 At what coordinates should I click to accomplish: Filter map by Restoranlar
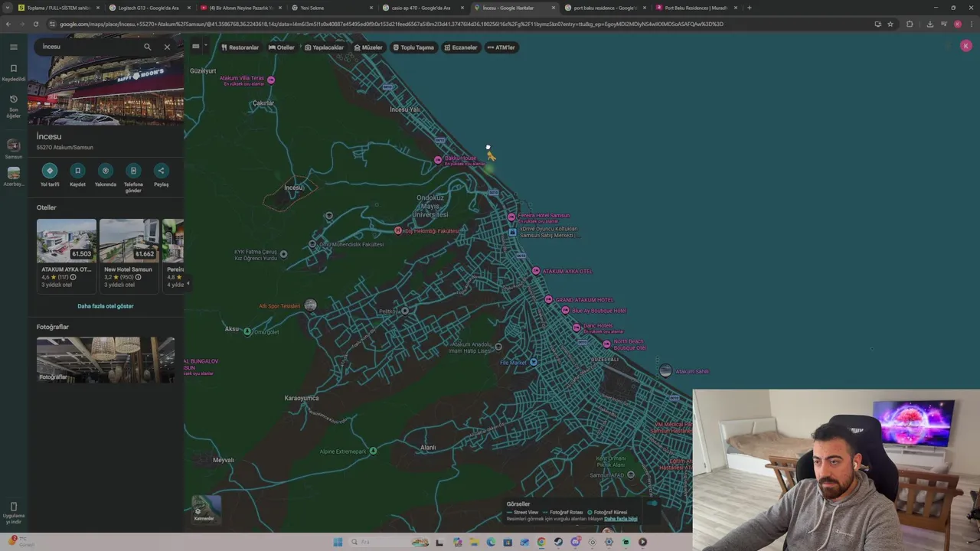coord(240,47)
